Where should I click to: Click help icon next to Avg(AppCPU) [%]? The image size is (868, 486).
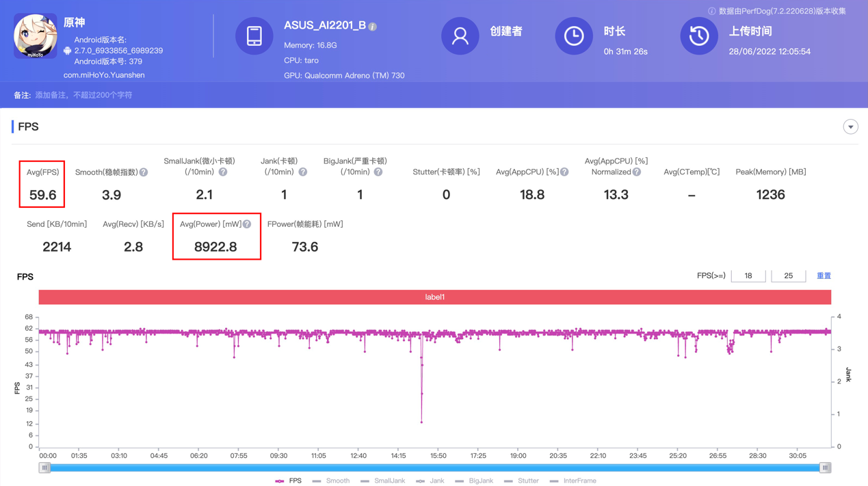pos(564,172)
